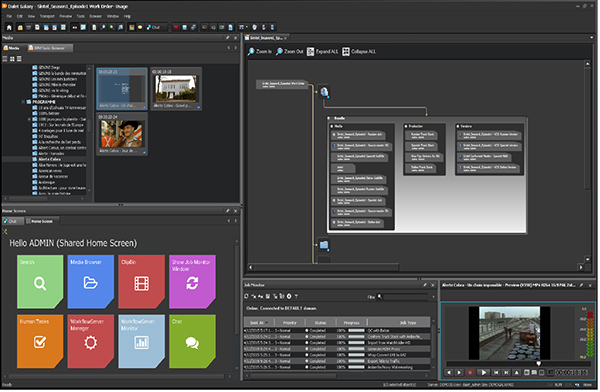The height and width of the screenshot is (392, 600).
Task: Open the Human Tasks tile
Action: (x=40, y=341)
